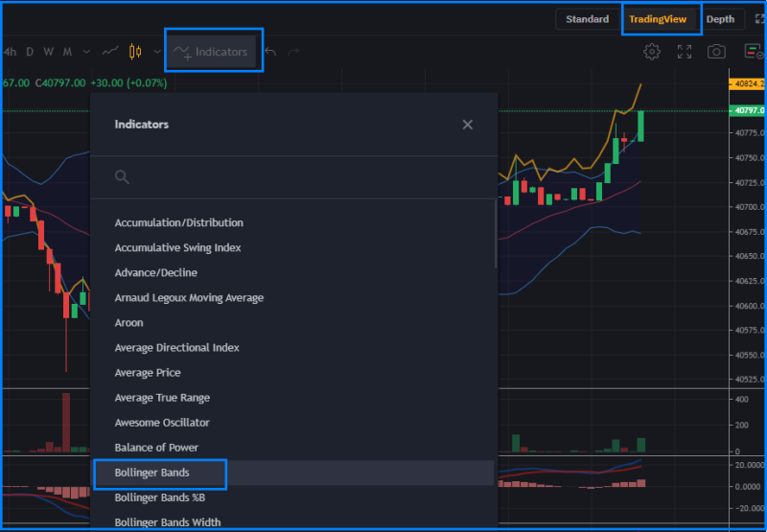Select the candlestick chart style icon
The height and width of the screenshot is (532, 767).
[x=135, y=52]
